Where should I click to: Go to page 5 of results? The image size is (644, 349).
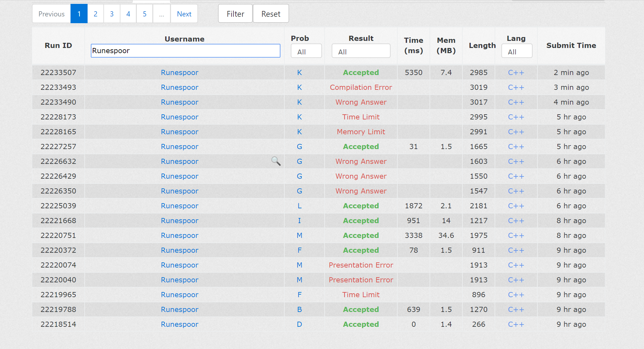click(145, 14)
